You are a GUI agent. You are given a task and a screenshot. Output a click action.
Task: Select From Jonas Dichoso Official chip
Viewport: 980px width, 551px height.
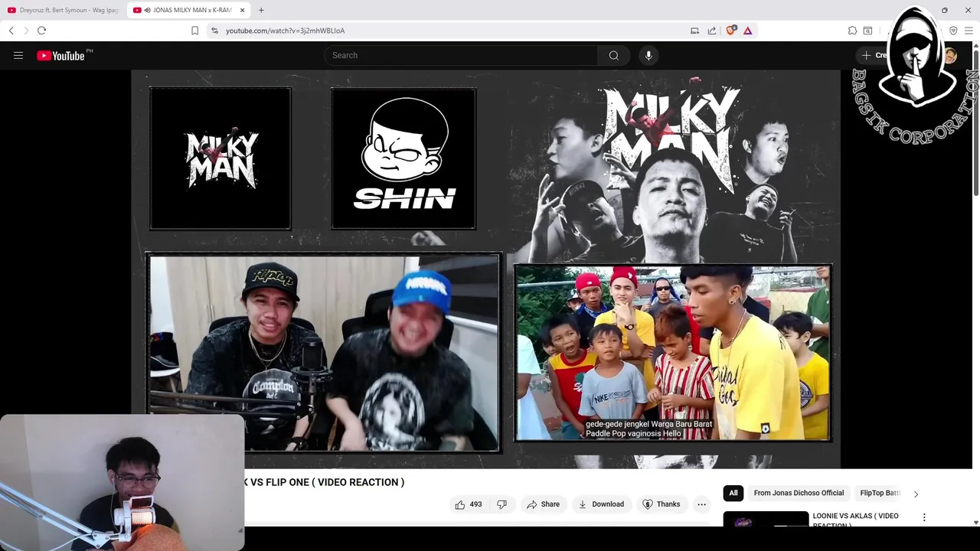(x=799, y=493)
